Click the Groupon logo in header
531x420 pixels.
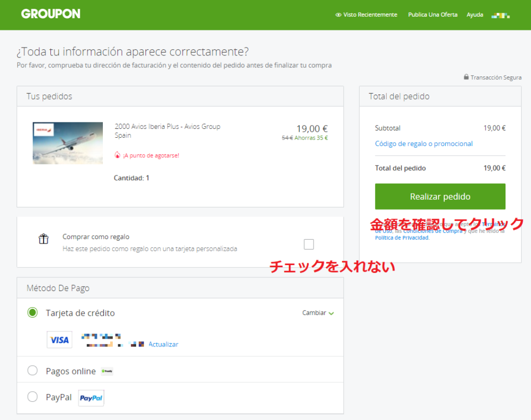click(x=50, y=14)
